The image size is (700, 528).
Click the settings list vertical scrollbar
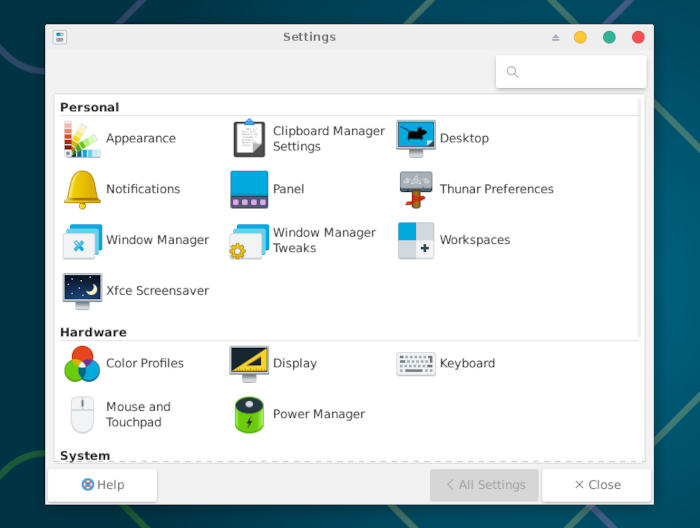click(639, 218)
